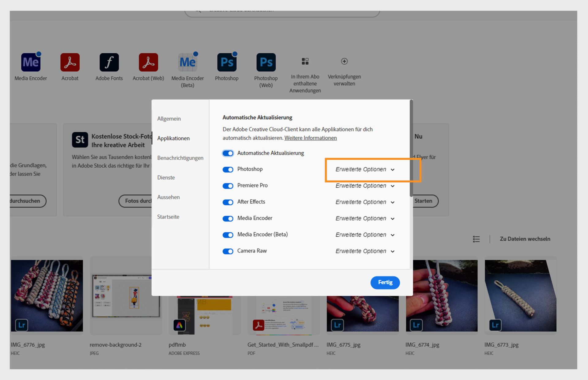The height and width of the screenshot is (380, 588).
Task: Turn off Photoshop auto-update toggle
Action: click(x=228, y=169)
